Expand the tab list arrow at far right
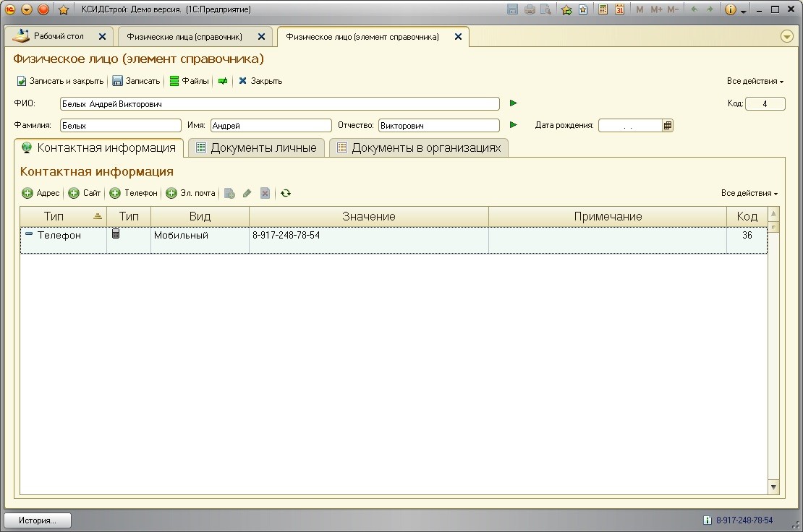The height and width of the screenshot is (532, 803). tap(787, 36)
